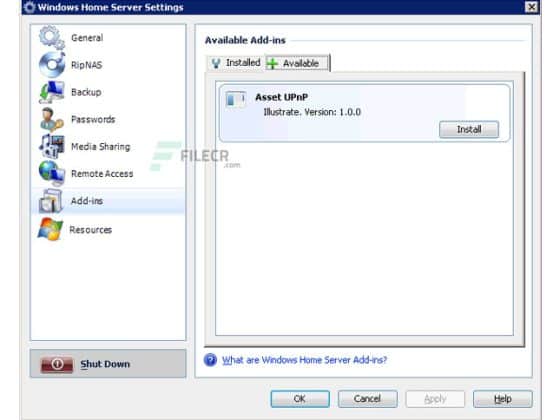Click the Shut Down button label

(105, 364)
